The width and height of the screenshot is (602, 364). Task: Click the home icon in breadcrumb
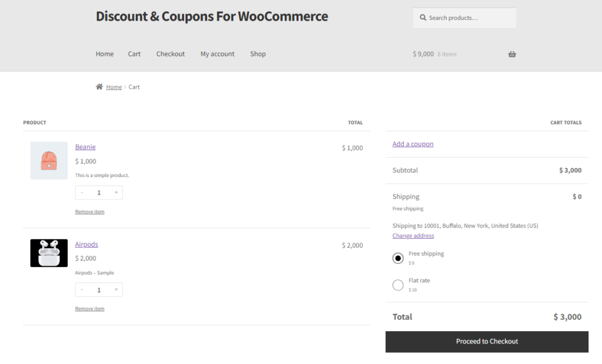click(x=99, y=87)
